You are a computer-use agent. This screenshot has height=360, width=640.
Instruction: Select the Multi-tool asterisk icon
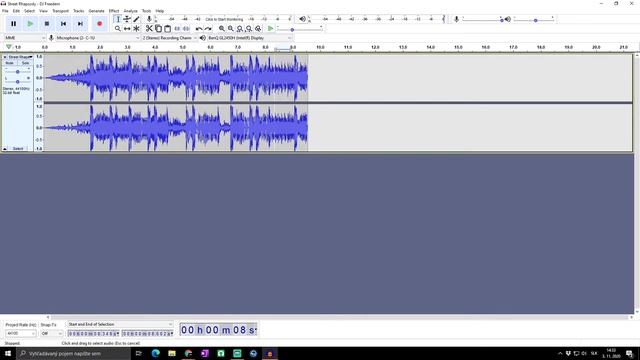136,29
